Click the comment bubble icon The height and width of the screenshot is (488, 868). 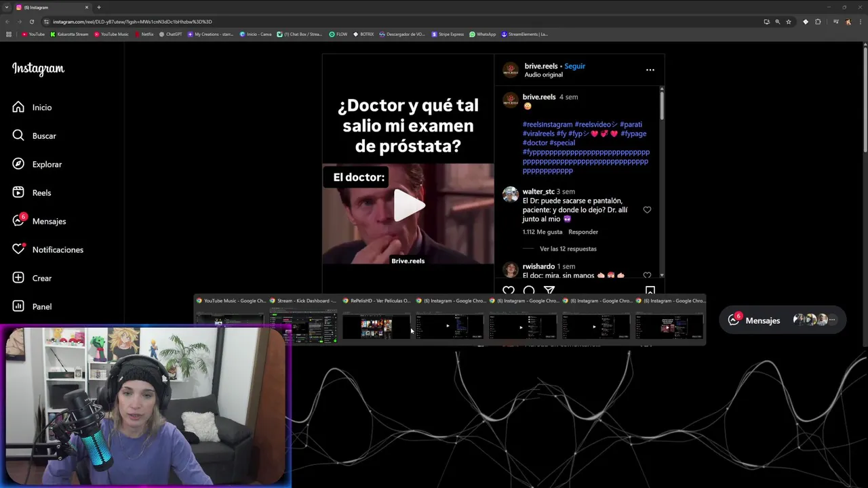[x=529, y=291]
